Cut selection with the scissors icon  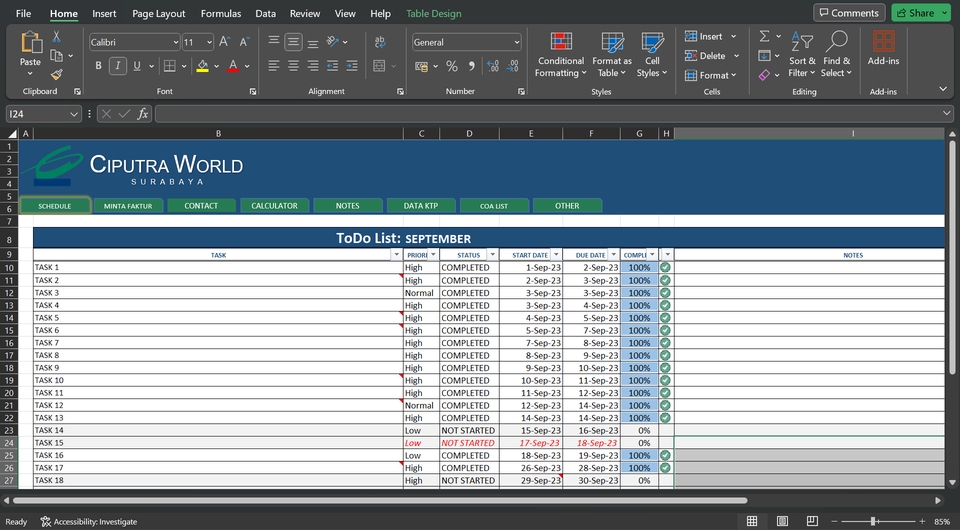coord(56,37)
